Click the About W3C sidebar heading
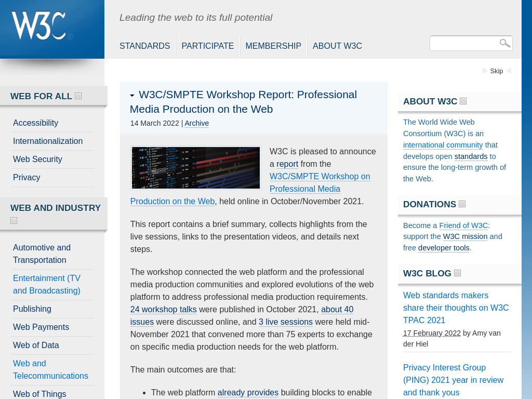Viewport: 532px width, 399px height. pos(430,101)
